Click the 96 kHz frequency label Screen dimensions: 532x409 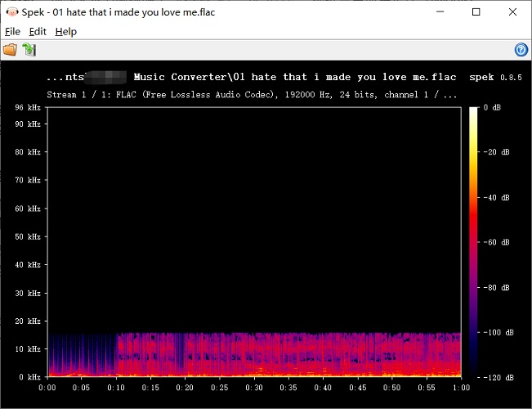coord(28,108)
